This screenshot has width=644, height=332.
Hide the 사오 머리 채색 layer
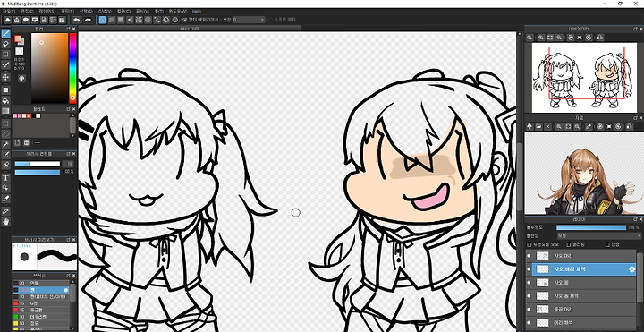[529, 269]
